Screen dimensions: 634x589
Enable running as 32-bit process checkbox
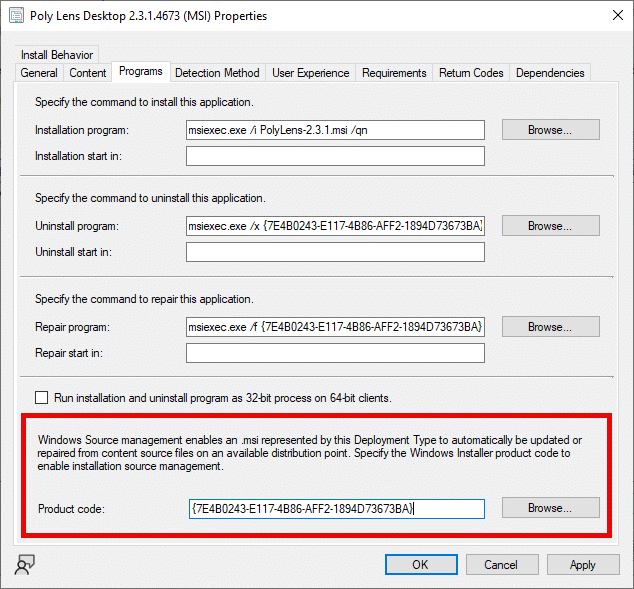coord(42,398)
